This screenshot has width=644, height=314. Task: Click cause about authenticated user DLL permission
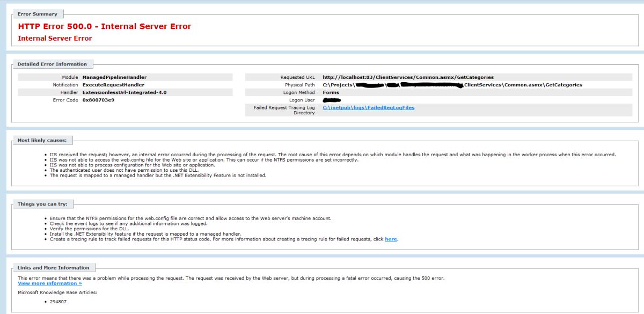(x=124, y=170)
